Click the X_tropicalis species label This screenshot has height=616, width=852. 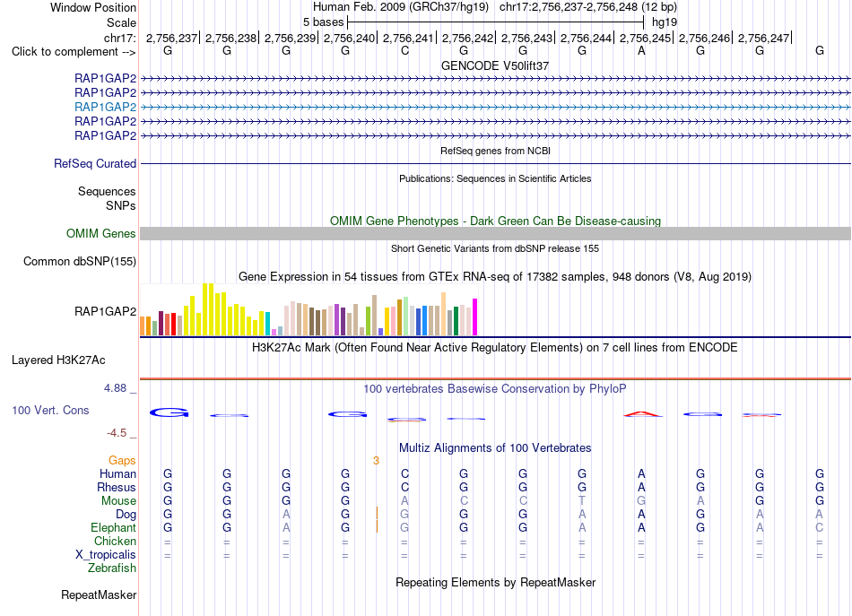tap(106, 555)
